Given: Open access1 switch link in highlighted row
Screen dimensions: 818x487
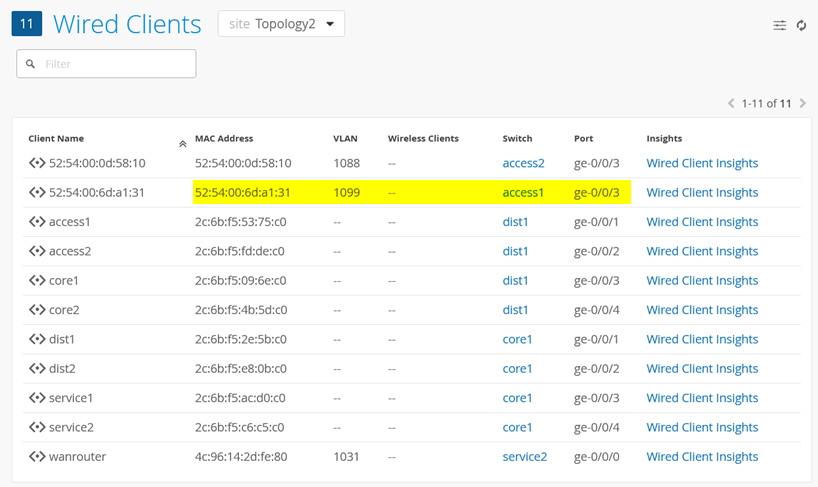Looking at the screenshot, I should (523, 193).
